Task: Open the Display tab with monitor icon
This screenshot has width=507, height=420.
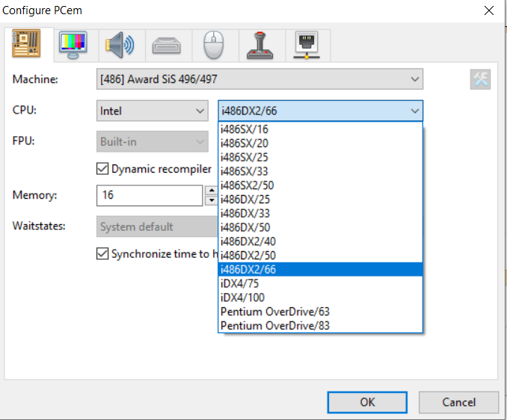Action: [73, 45]
